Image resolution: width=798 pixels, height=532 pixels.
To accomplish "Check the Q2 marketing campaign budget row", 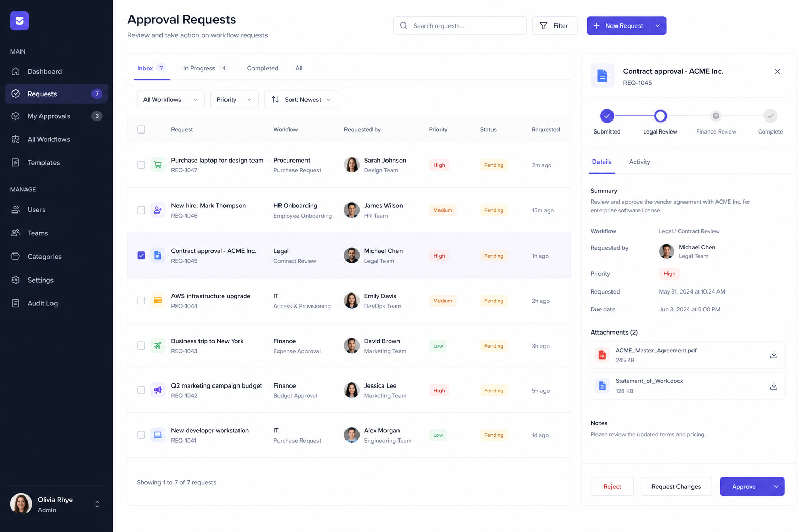I will [x=141, y=390].
